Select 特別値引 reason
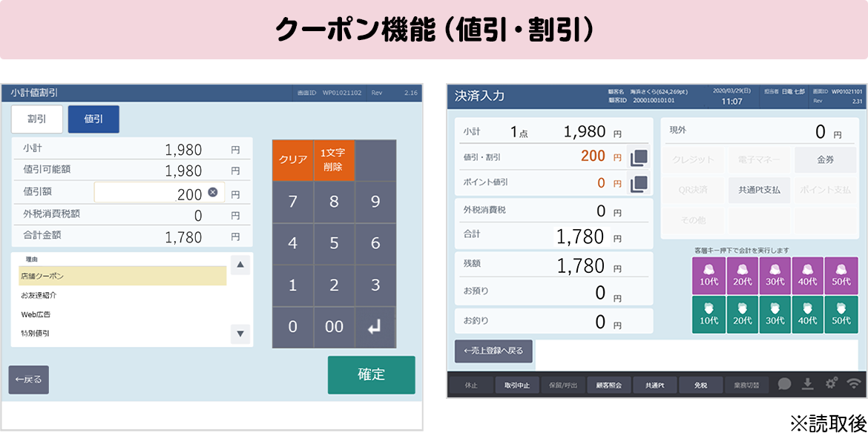Image resolution: width=868 pixels, height=433 pixels. 122,334
